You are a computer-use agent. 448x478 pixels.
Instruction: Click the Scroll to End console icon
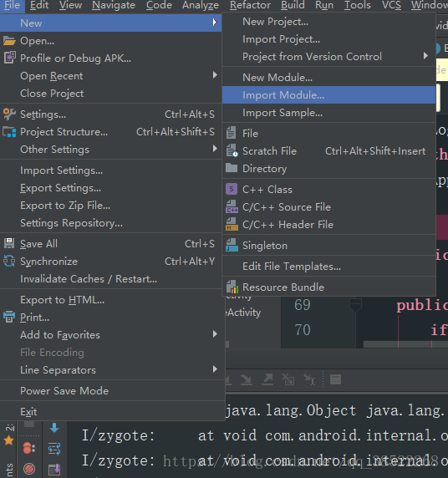point(54,470)
